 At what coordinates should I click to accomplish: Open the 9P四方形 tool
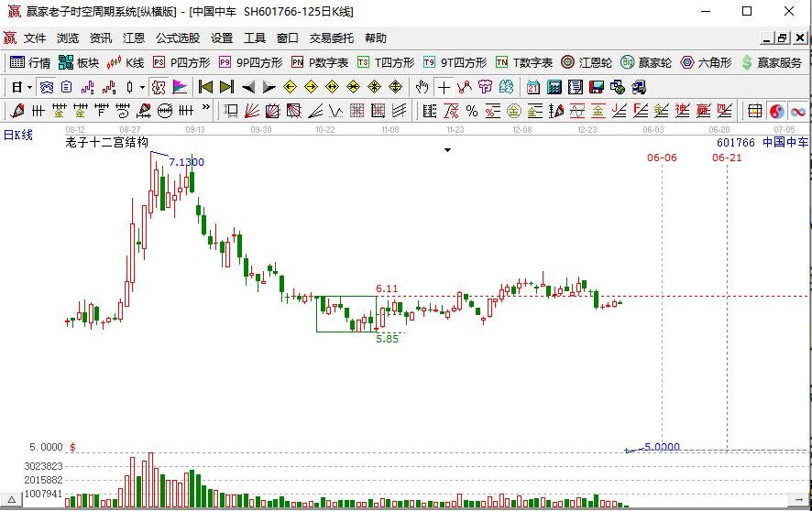click(x=250, y=62)
